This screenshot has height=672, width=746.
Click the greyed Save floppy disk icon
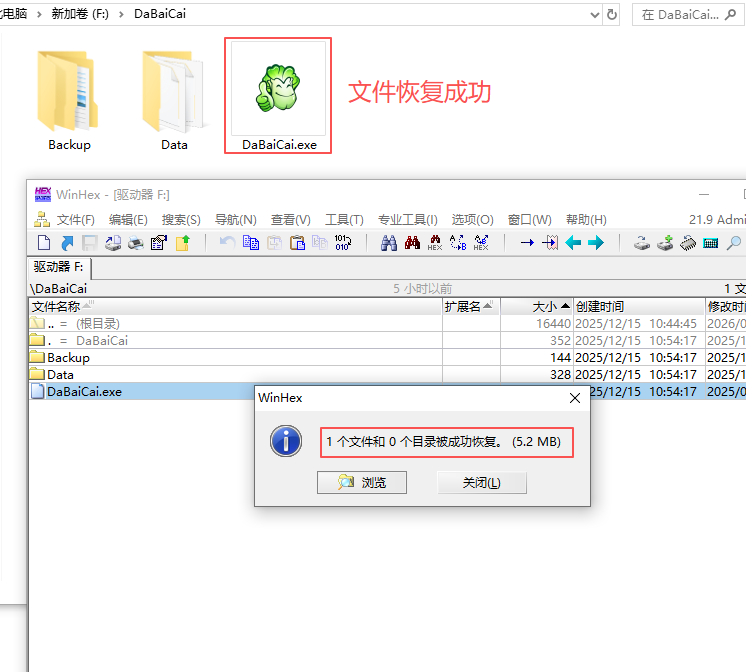(x=89, y=243)
